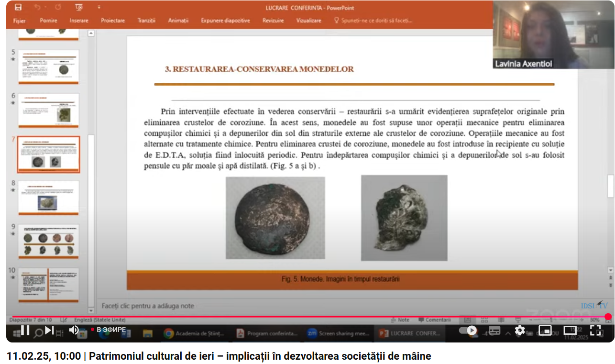Click Lavinia Axentioi webcam tile
This screenshot has width=615, height=364.
pyautogui.click(x=553, y=34)
